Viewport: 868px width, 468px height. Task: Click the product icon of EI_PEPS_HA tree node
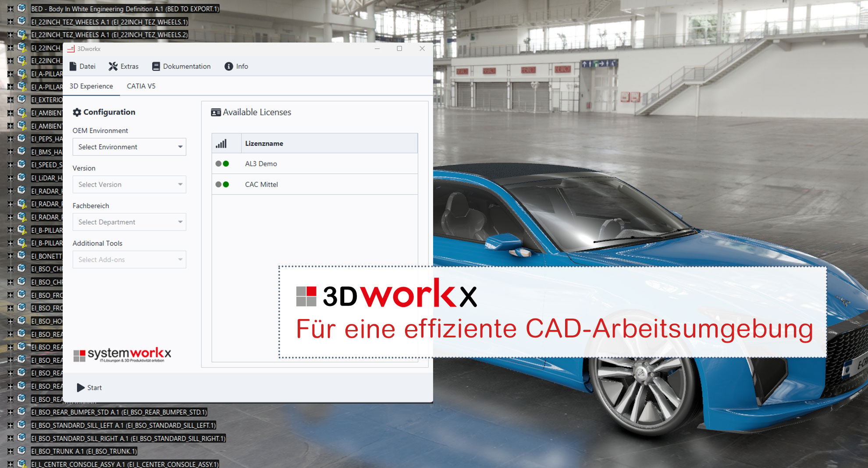(21, 138)
